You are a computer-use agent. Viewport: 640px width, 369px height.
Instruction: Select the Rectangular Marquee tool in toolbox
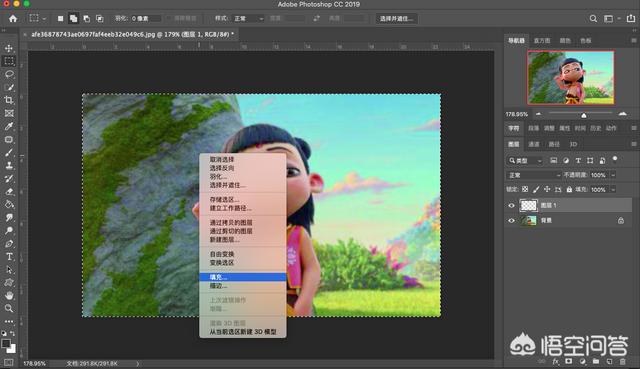point(9,61)
